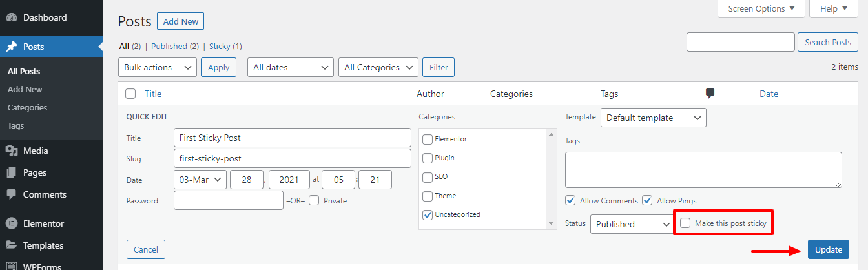The width and height of the screenshot is (868, 270).
Task: Click the Search Posts button
Action: pyautogui.click(x=828, y=42)
